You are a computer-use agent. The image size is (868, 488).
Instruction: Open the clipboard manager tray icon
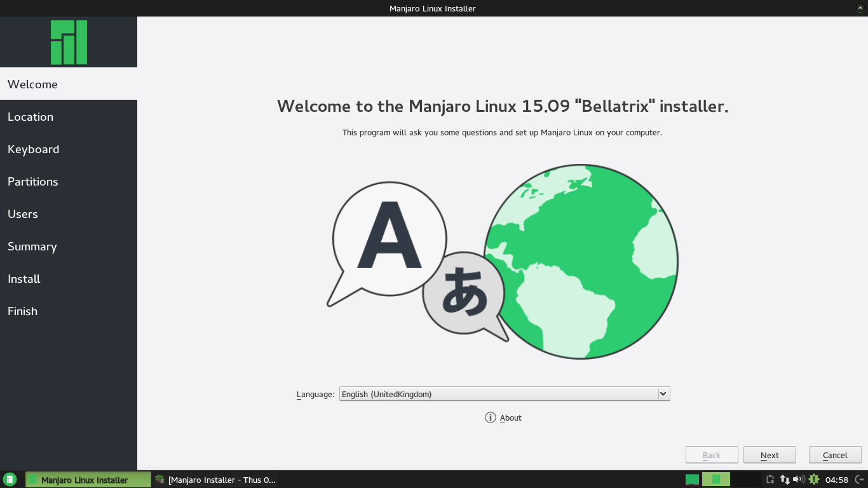click(770, 480)
